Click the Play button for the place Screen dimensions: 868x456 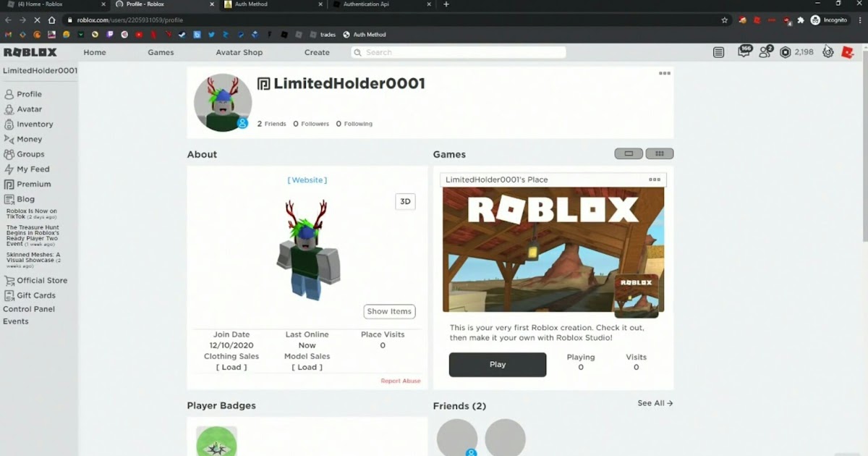click(x=498, y=365)
